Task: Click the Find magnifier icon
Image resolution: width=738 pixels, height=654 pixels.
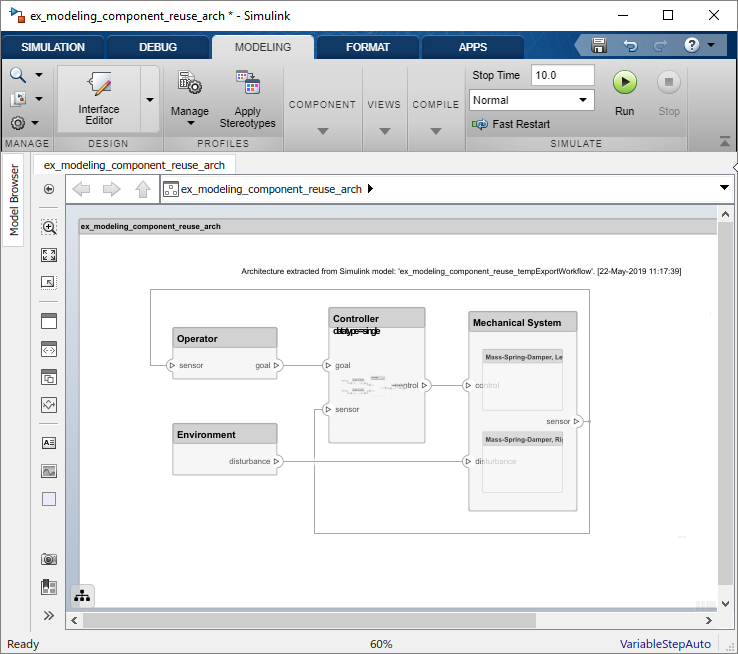Action: click(x=18, y=74)
